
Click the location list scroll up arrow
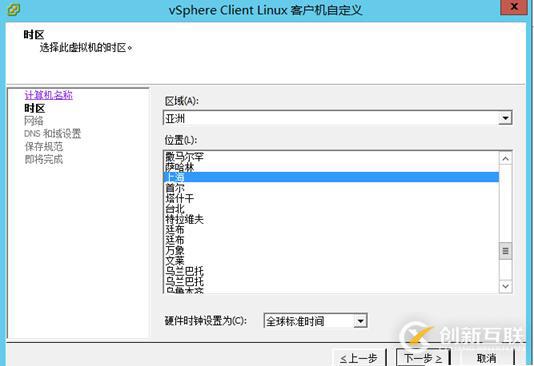pos(505,159)
